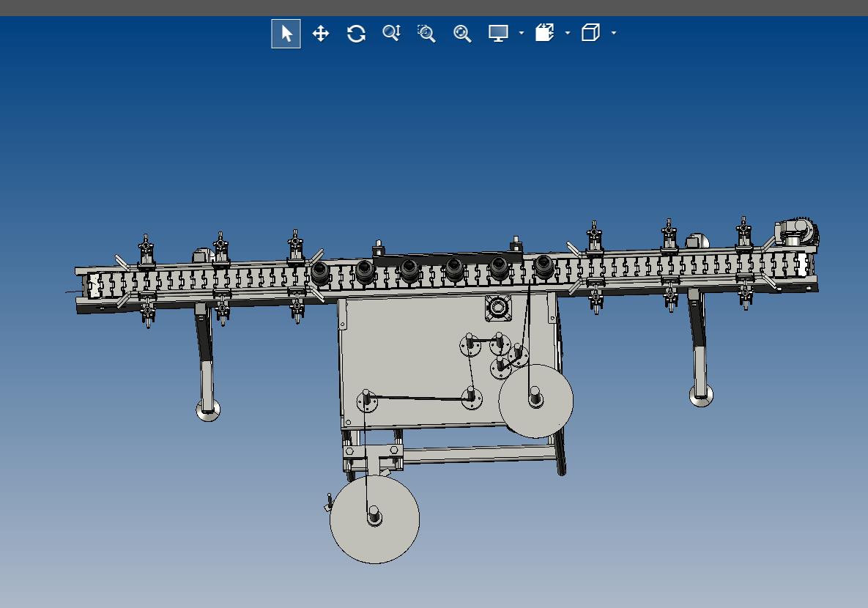Pick the Zoom in/out magnifier tool
Viewport: 868px width, 608px height.
[391, 34]
